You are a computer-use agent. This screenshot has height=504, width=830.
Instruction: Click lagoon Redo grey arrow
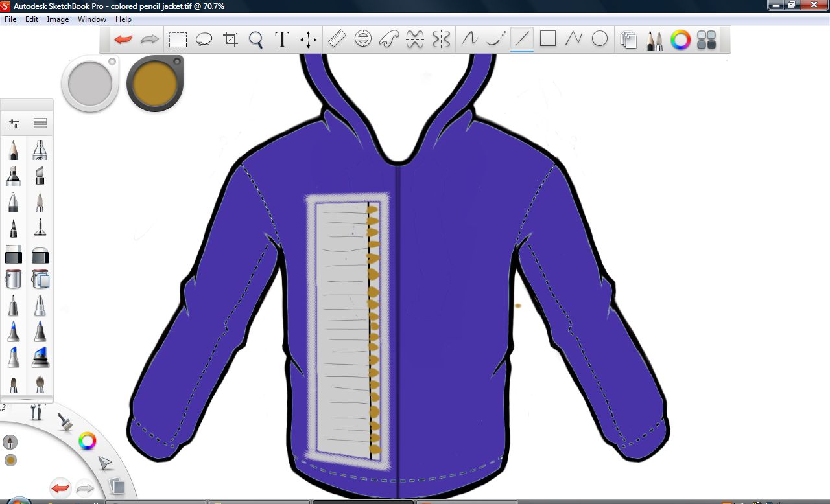86,487
